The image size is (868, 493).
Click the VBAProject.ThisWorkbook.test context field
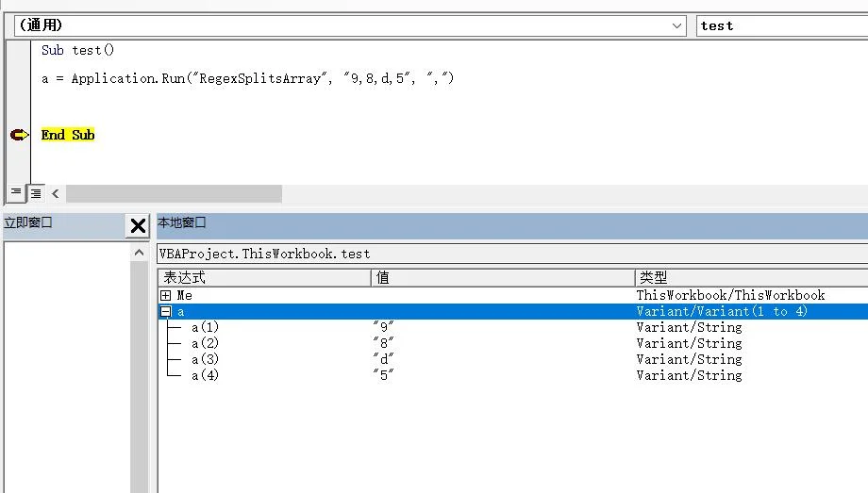click(512, 254)
